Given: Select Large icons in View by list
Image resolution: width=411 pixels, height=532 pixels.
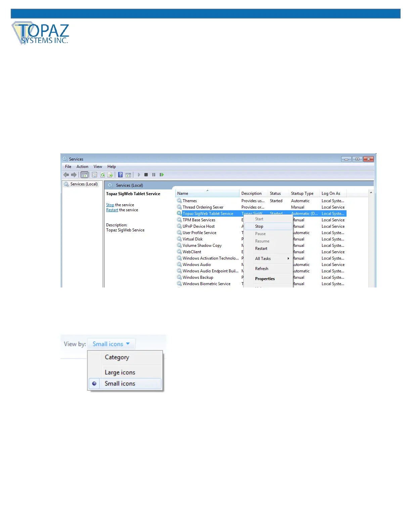Looking at the screenshot, I should tap(125, 372).
